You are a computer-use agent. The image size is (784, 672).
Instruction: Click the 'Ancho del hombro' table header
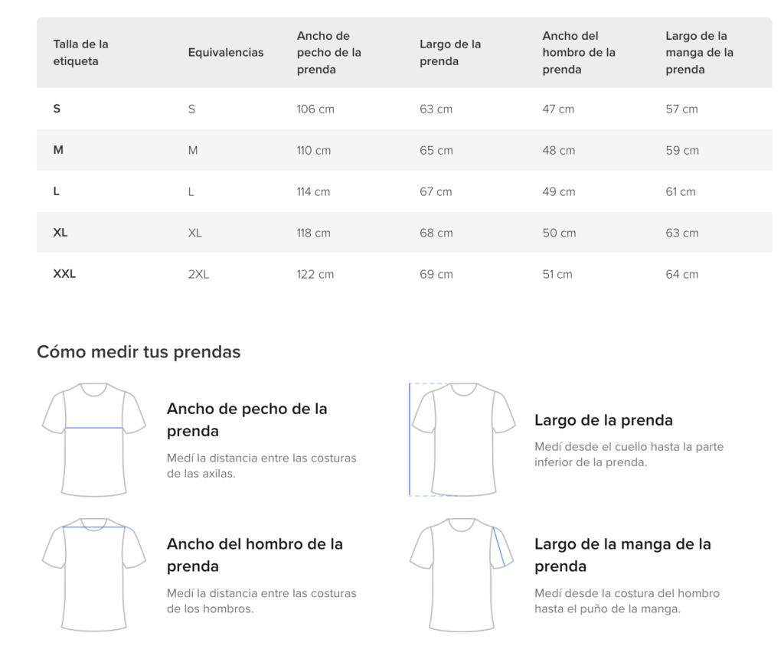pos(579,53)
